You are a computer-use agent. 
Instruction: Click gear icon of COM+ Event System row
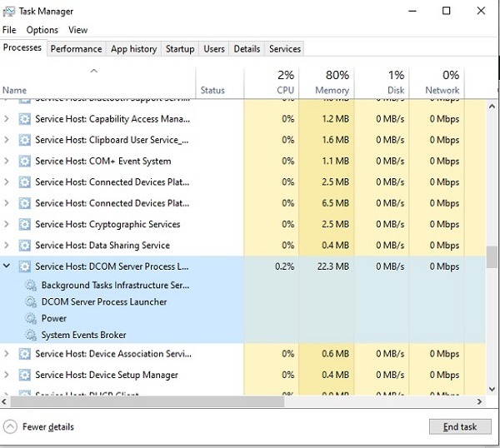[x=24, y=161]
